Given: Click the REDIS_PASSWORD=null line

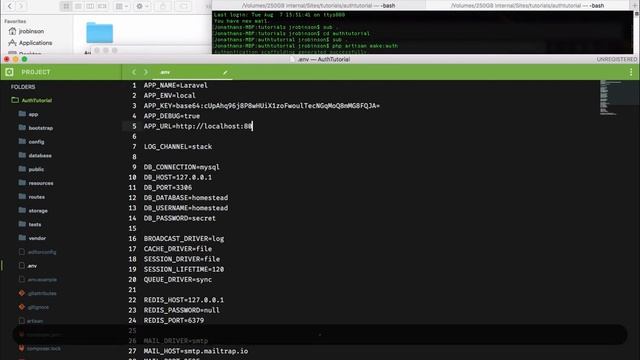Looking at the screenshot, I should click(182, 310).
